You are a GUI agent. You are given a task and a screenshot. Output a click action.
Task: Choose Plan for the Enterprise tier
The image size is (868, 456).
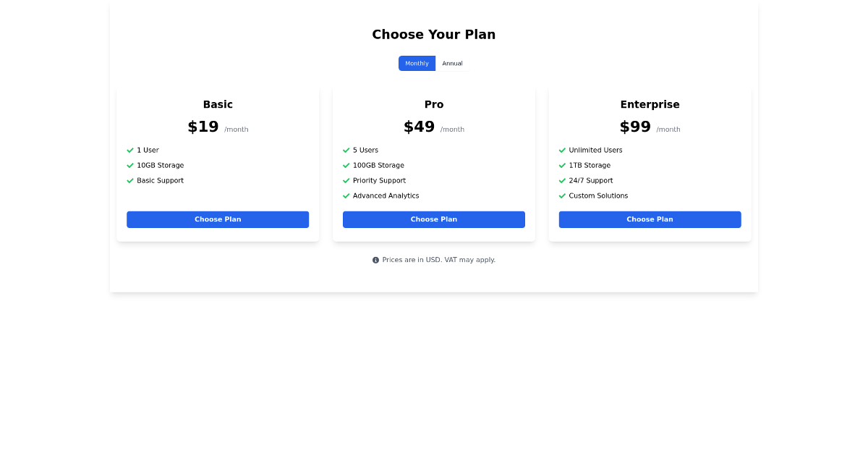(650, 219)
